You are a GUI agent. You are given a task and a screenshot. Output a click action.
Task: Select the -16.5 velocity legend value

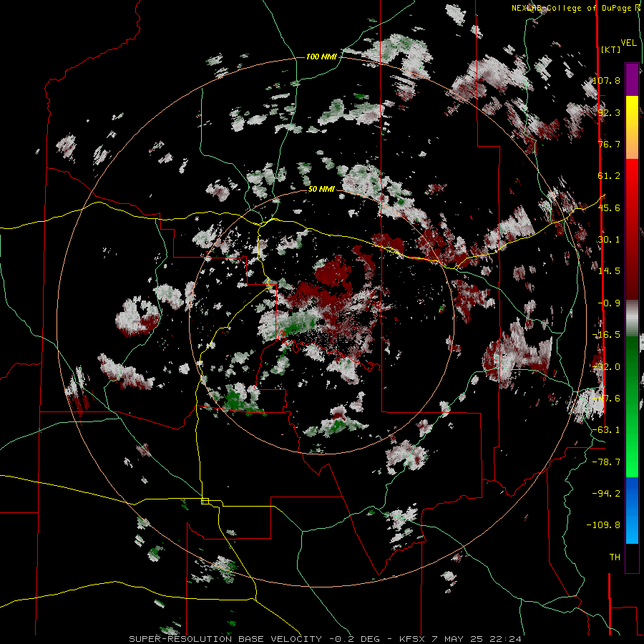(x=606, y=335)
